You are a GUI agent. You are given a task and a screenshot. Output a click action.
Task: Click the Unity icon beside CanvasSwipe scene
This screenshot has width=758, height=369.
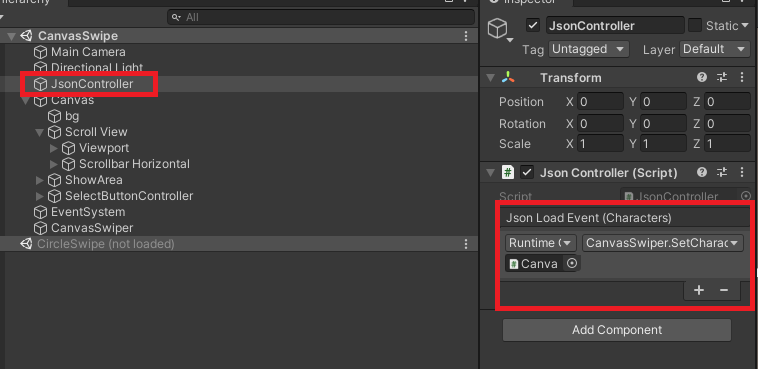[26, 36]
